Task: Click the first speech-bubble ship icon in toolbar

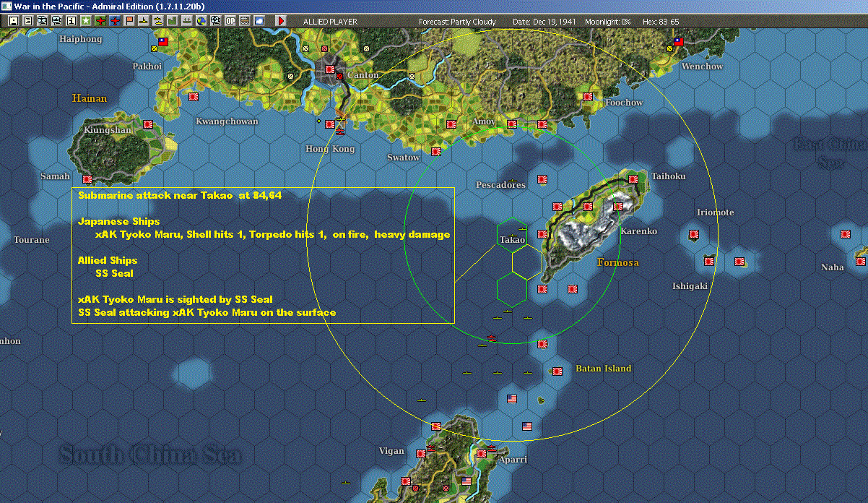Action: click(42, 22)
